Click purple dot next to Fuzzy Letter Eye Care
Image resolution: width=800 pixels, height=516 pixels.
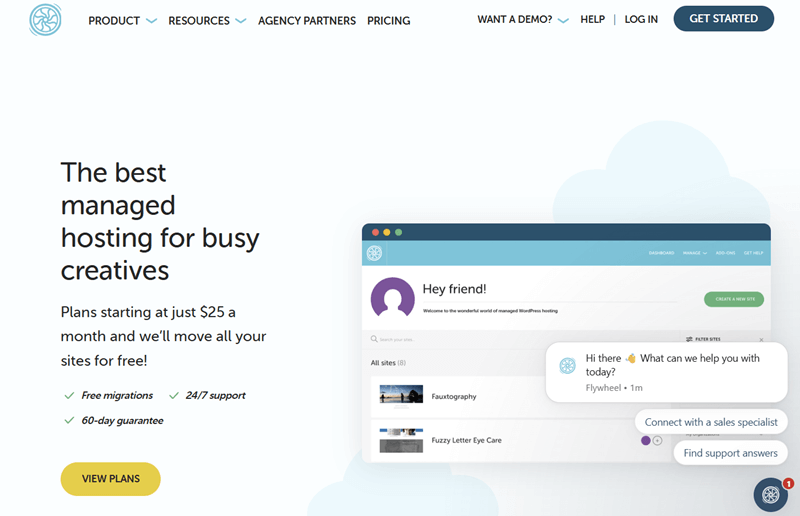(x=646, y=440)
